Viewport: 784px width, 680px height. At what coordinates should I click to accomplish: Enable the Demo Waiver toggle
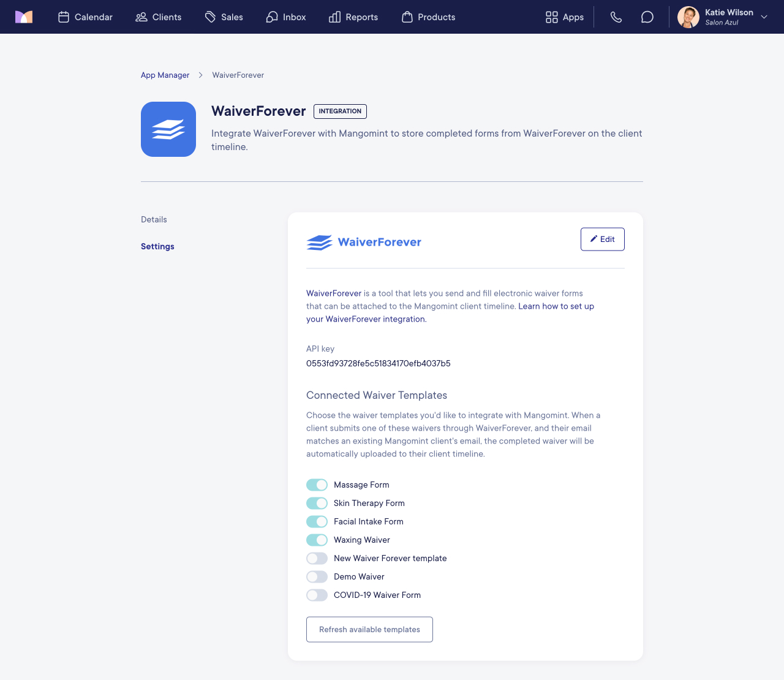[x=317, y=576]
